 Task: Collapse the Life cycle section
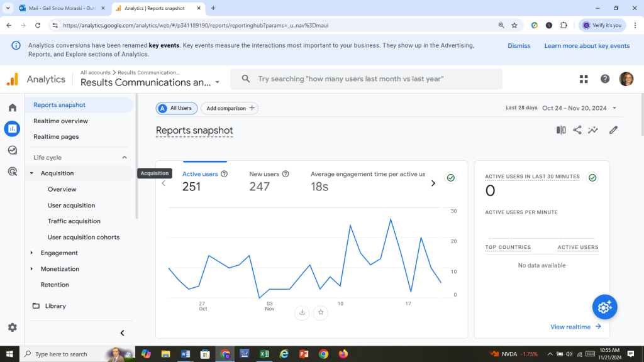click(x=125, y=158)
